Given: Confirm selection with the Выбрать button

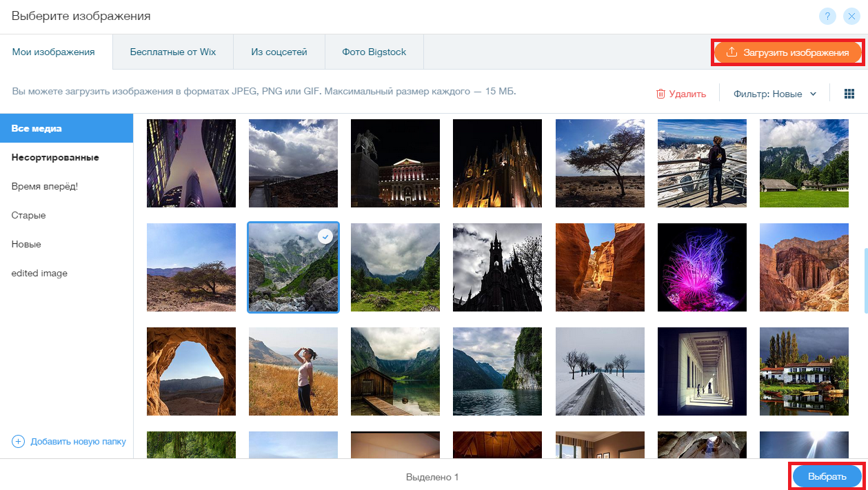Looking at the screenshot, I should (827, 477).
